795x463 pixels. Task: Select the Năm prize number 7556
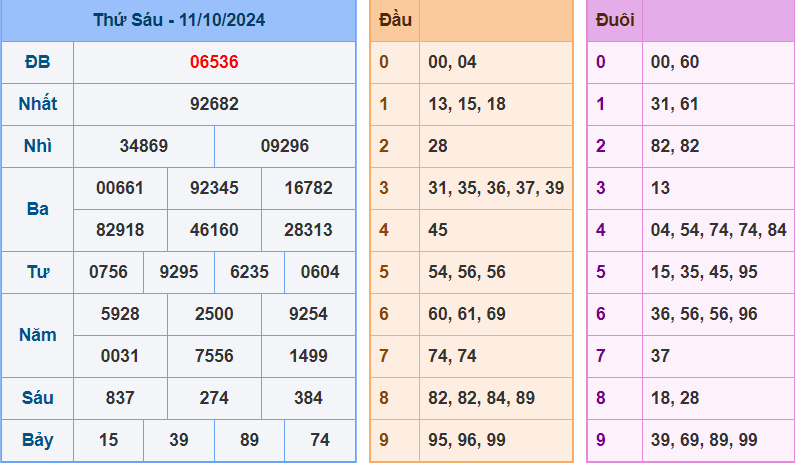click(x=214, y=357)
